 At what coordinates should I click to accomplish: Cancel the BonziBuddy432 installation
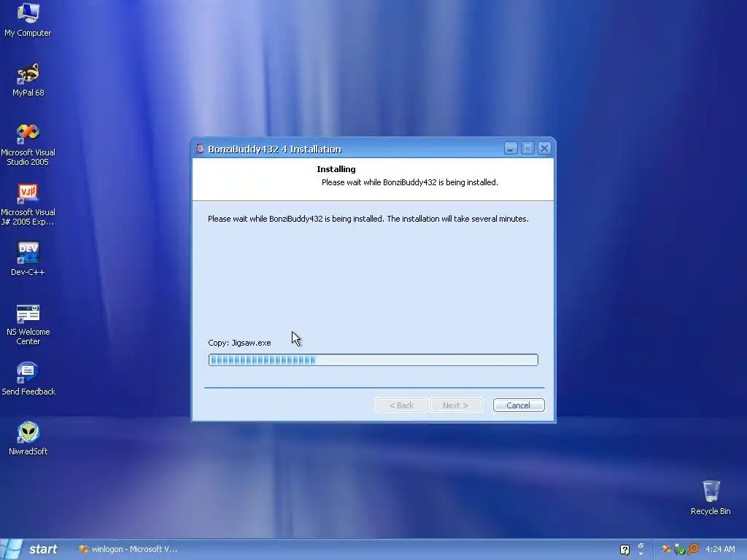pos(519,405)
